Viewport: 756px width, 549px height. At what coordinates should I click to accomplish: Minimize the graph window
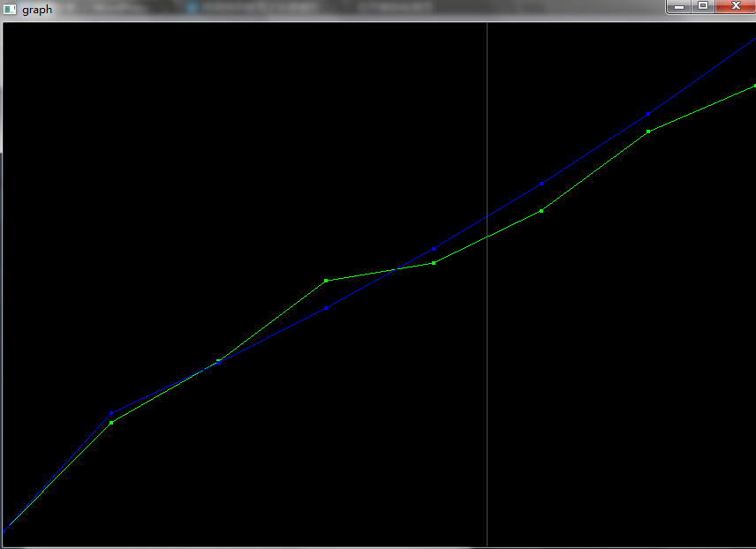[x=679, y=6]
